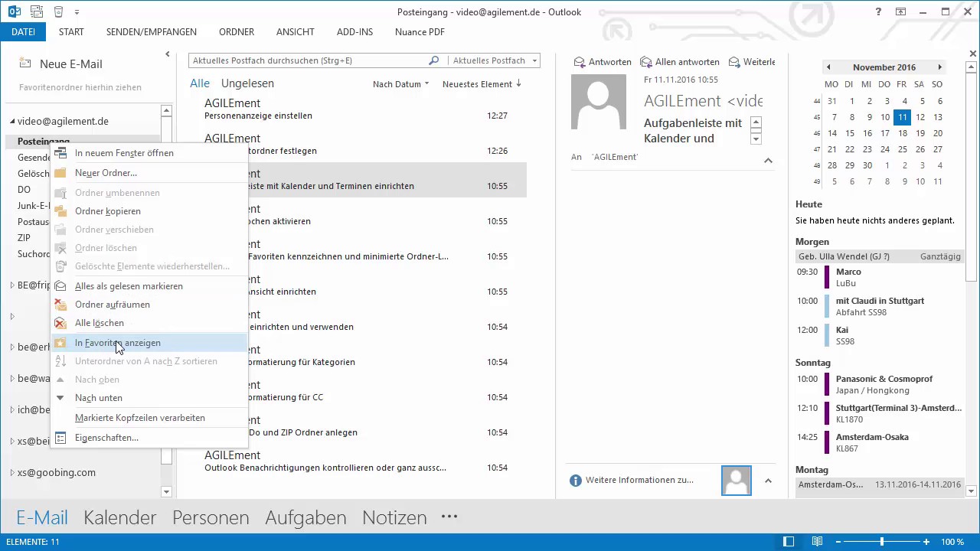
Task: Choose Ordner kopieren in context menu
Action: click(x=149, y=211)
